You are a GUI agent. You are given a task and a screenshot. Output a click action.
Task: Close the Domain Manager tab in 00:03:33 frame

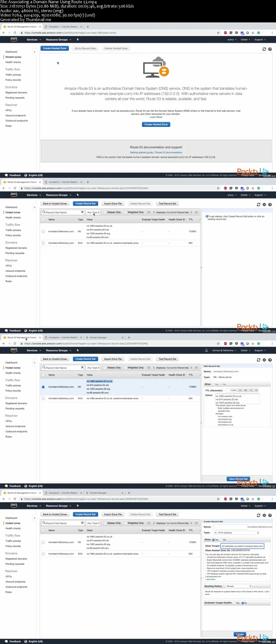point(122,338)
